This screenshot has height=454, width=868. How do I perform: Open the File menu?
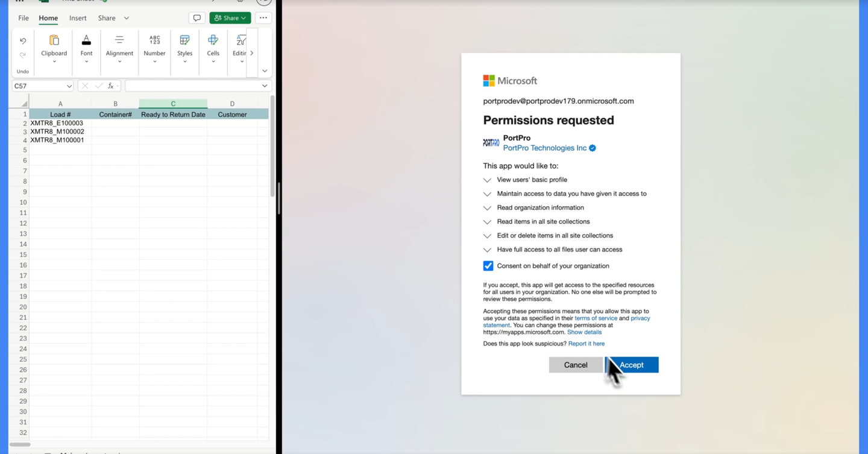(24, 18)
